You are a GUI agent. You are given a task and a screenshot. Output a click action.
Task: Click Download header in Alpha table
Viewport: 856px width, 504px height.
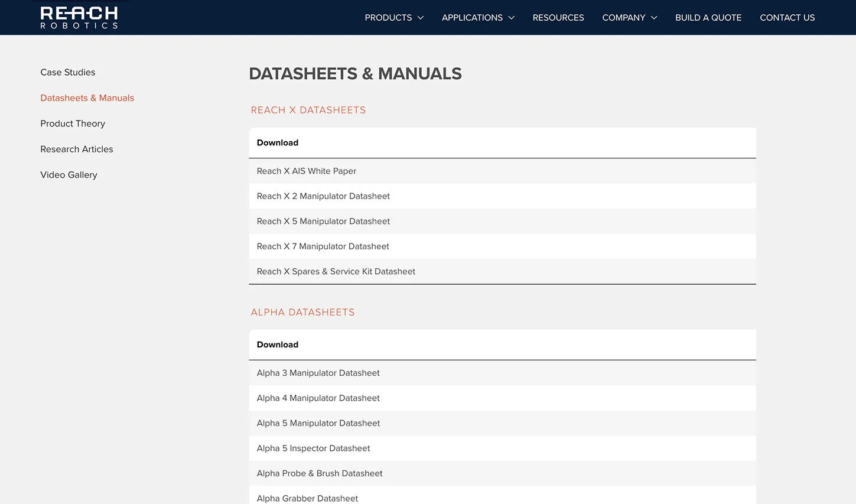(x=278, y=344)
